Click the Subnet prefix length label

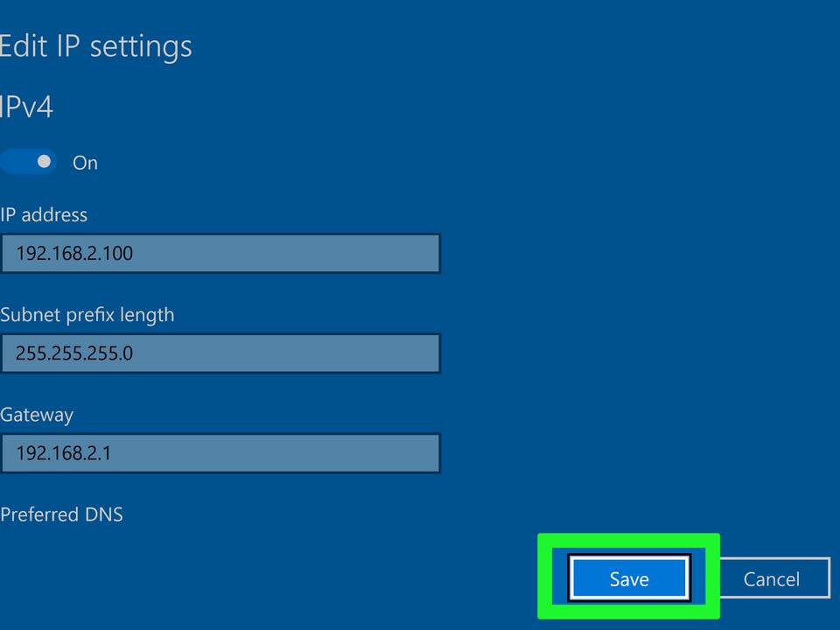[87, 315]
